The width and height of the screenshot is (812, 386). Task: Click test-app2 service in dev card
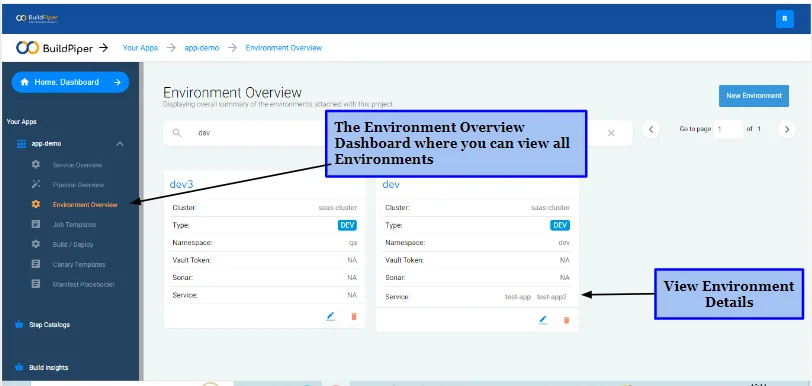[552, 297]
